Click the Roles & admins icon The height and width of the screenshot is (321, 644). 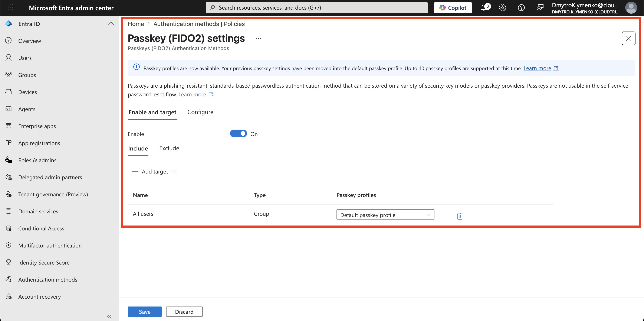click(x=9, y=160)
